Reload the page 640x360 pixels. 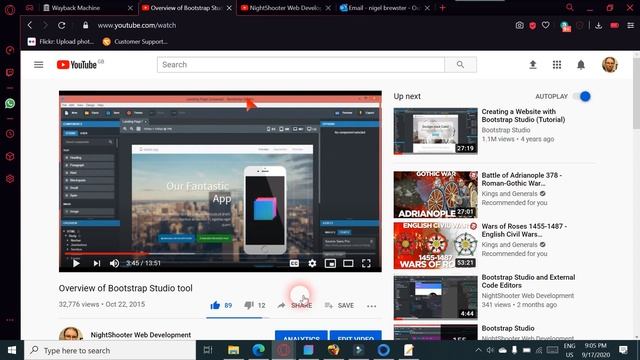coord(62,25)
